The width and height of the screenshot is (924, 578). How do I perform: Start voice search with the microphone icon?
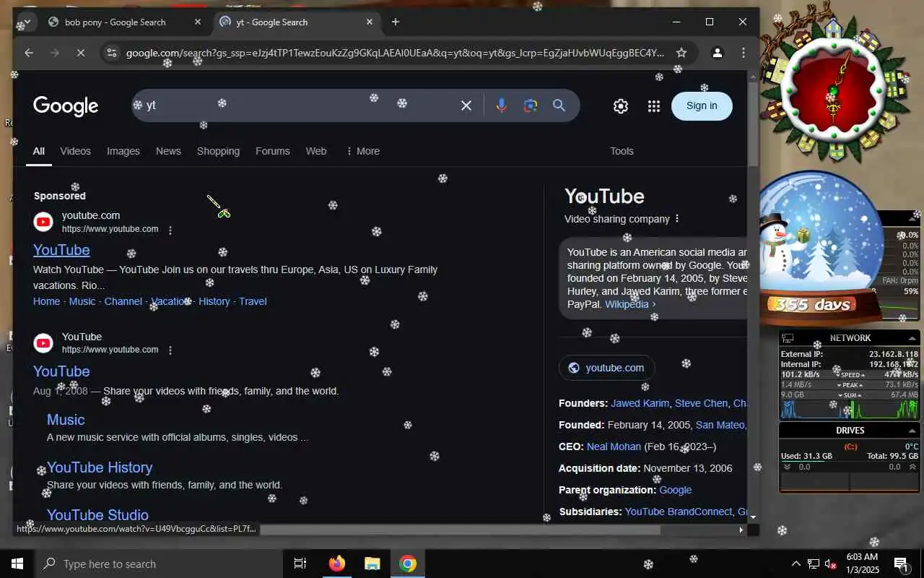pyautogui.click(x=502, y=105)
